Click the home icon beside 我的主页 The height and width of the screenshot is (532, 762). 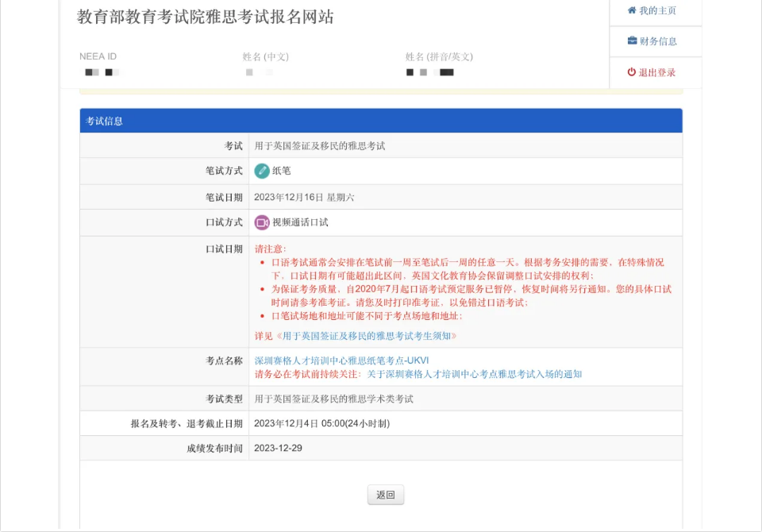[632, 10]
